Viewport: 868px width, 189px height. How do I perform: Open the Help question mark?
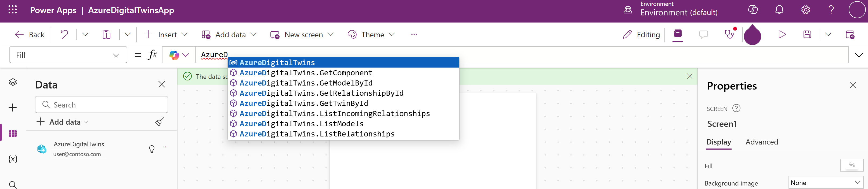tap(831, 10)
